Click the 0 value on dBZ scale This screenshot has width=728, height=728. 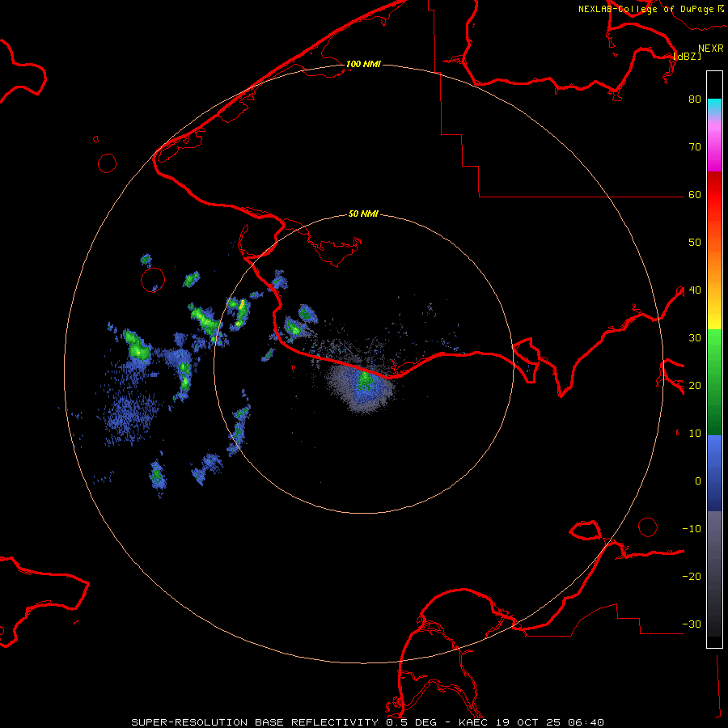[x=698, y=481]
